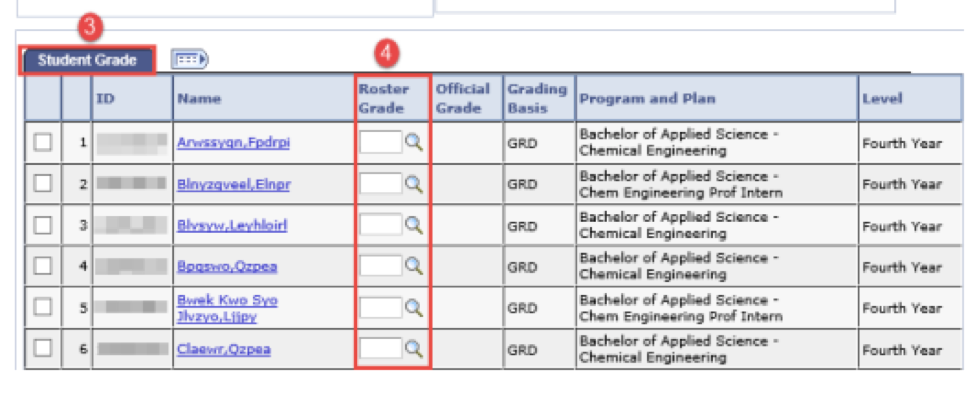This screenshot has height=402, width=974.
Task: Open grade lookup for Claewr,Qzpea
Action: point(414,349)
